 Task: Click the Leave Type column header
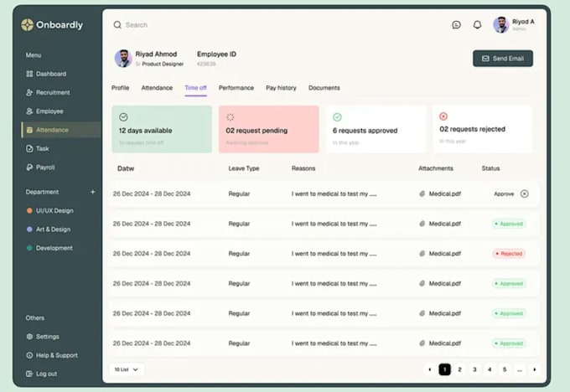(244, 168)
